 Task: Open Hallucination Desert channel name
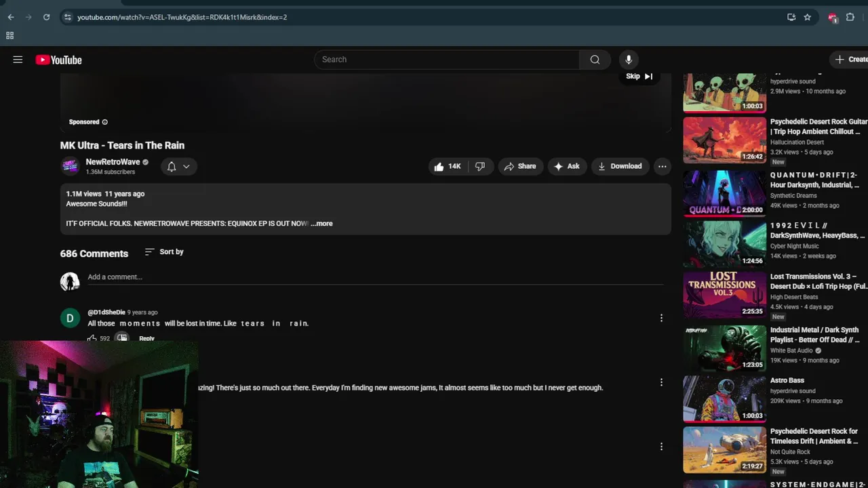[x=797, y=142]
